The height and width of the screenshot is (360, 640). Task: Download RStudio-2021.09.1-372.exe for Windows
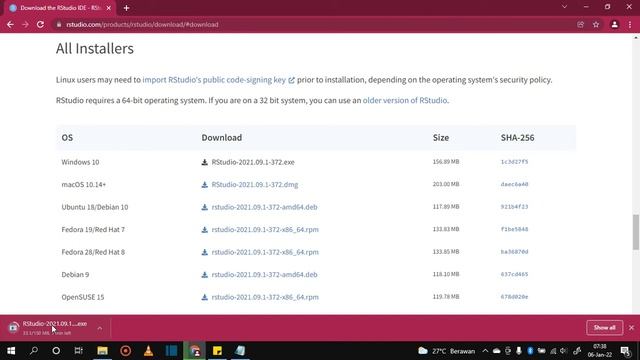pyautogui.click(x=253, y=162)
